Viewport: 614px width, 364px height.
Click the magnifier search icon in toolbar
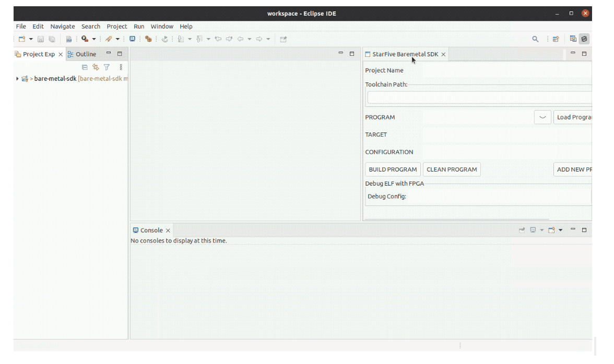535,39
